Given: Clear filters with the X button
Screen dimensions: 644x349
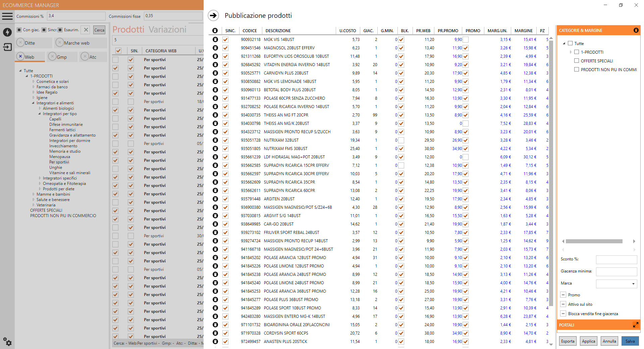Looking at the screenshot, I should point(86,30).
